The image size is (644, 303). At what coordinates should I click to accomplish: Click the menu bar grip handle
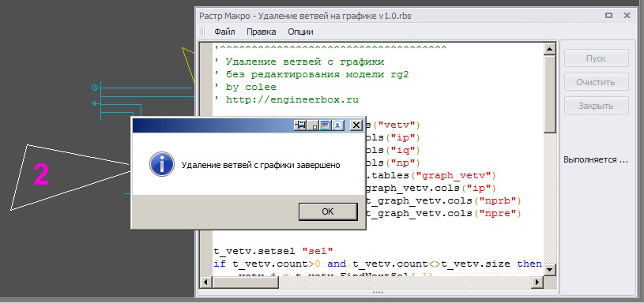coord(202,32)
